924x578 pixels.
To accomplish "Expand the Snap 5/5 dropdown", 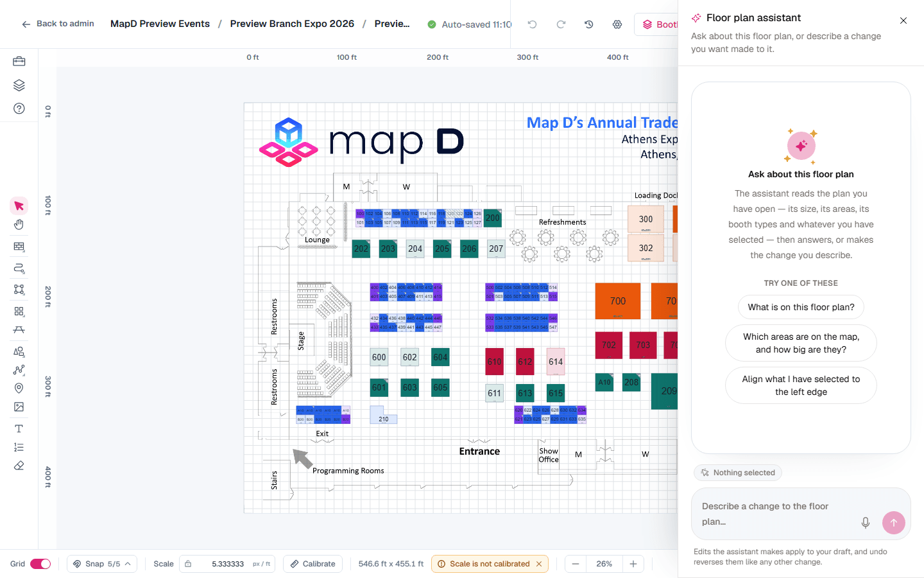I will (x=102, y=564).
